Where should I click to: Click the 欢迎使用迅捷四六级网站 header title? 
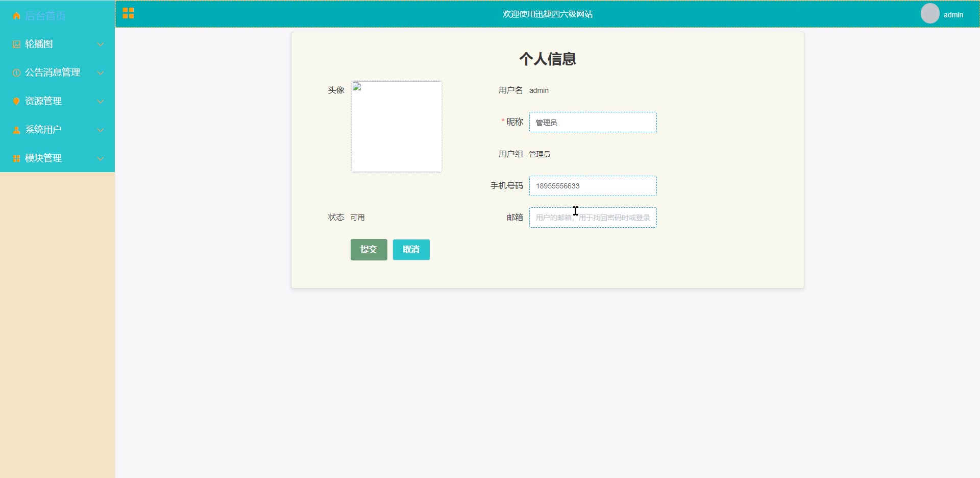click(x=548, y=14)
